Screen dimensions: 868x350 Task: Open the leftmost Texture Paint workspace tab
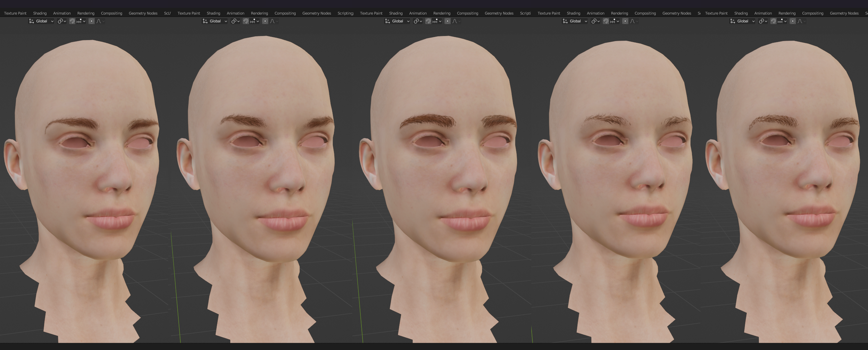15,13
